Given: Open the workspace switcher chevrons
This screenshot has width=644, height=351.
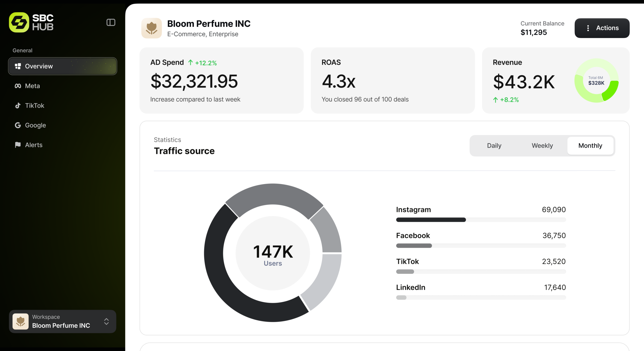Looking at the screenshot, I should coord(106,321).
